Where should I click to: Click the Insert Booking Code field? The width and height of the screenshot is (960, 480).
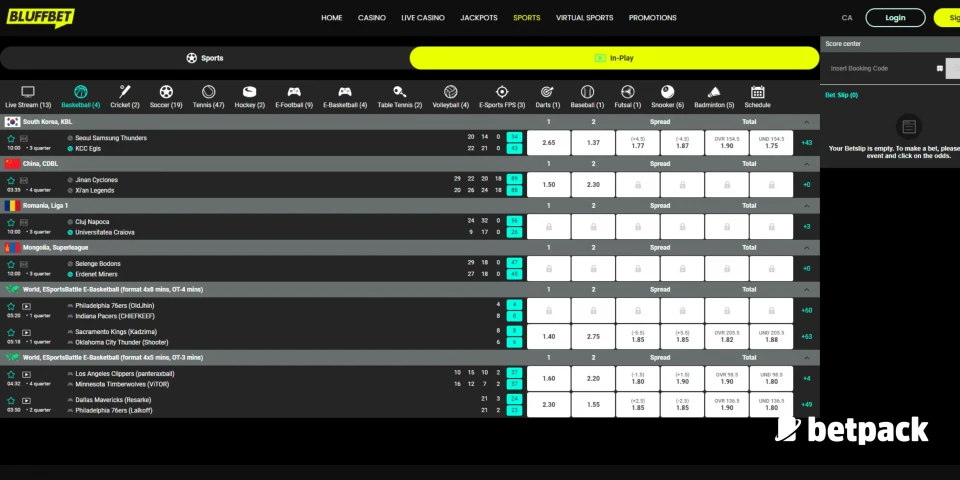880,68
